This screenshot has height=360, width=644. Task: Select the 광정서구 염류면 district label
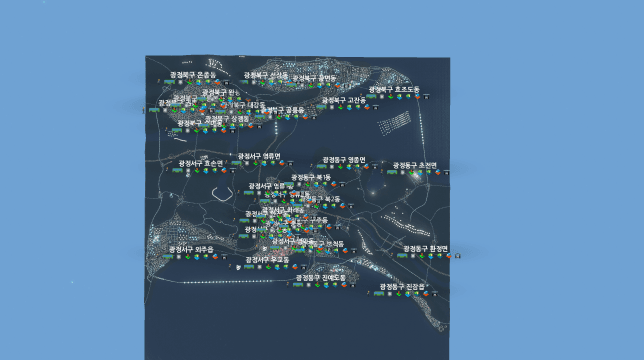259,156
